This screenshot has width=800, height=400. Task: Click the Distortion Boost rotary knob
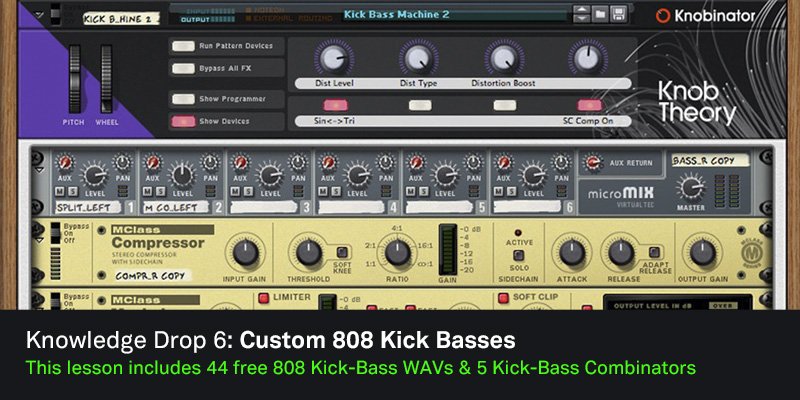coord(504,59)
